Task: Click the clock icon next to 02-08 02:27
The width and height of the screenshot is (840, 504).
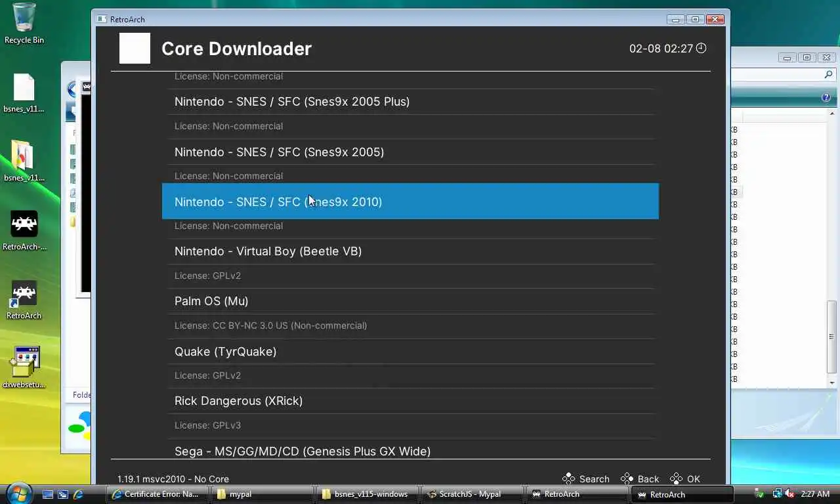Action: 701,48
